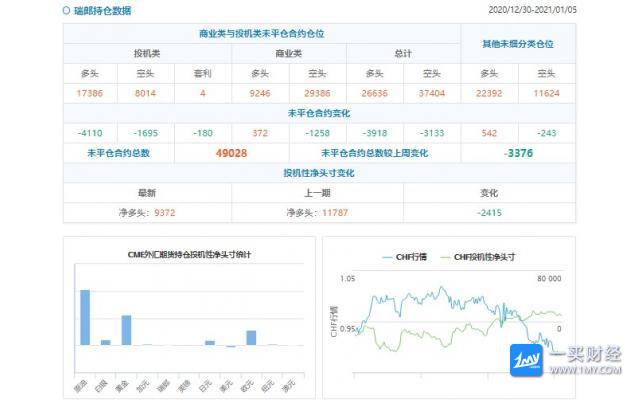640x400 pixels.
Task: Click the CME外汇期货持仓 bar chart title
Action: (x=189, y=255)
